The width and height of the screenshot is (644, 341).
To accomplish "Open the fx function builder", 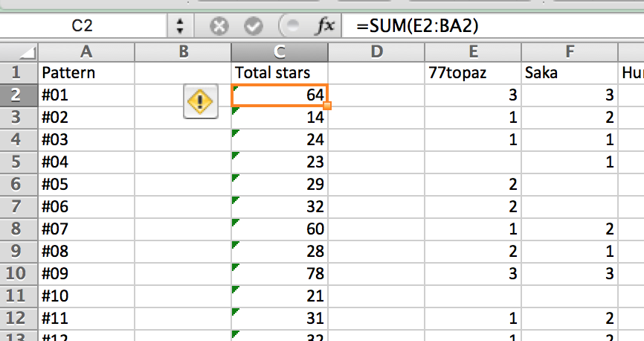I will coord(325,26).
